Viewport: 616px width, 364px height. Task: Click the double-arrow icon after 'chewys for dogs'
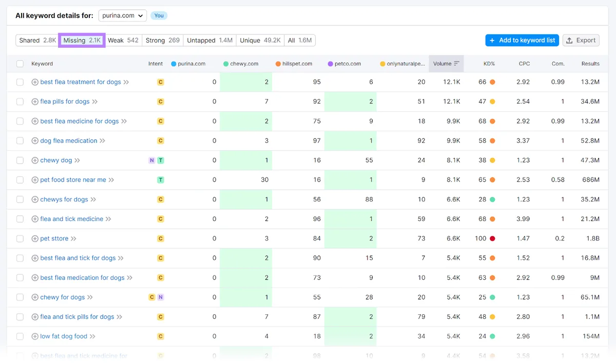(93, 199)
